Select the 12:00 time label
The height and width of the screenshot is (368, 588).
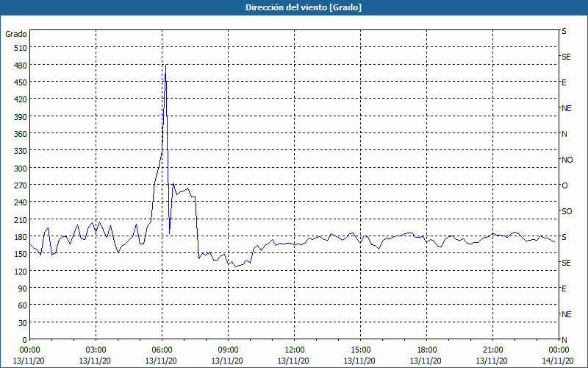[295, 350]
